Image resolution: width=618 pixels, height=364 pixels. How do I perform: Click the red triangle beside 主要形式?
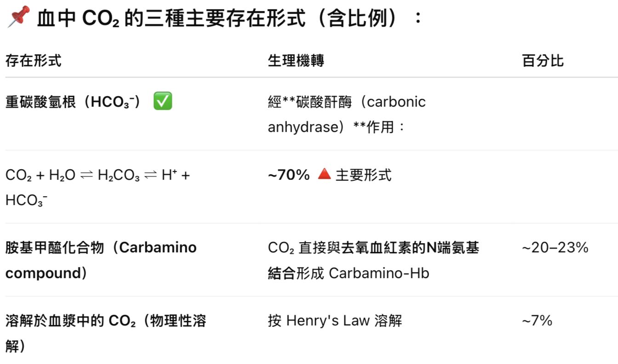click(x=324, y=175)
